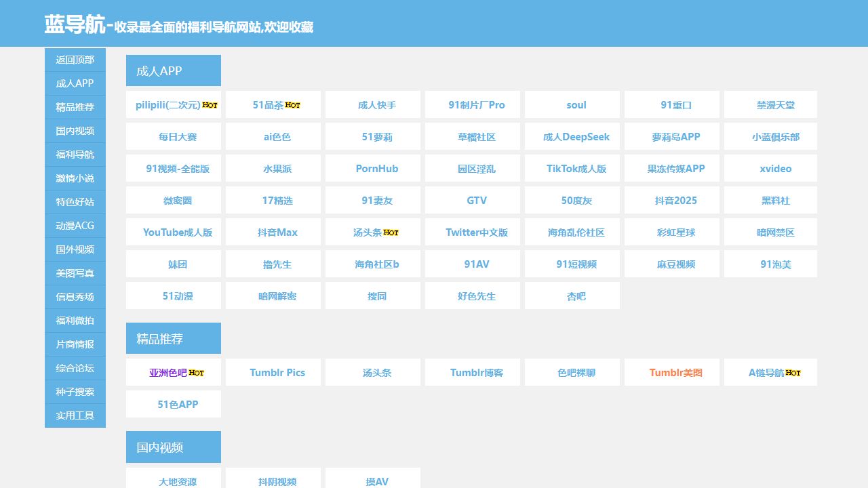Click the 搜同 link

pyautogui.click(x=377, y=296)
